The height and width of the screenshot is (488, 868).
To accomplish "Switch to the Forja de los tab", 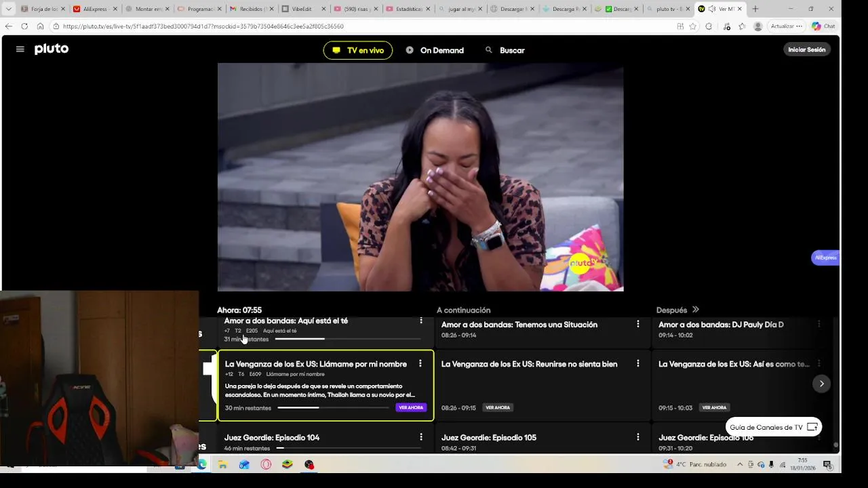I will pos(42,9).
